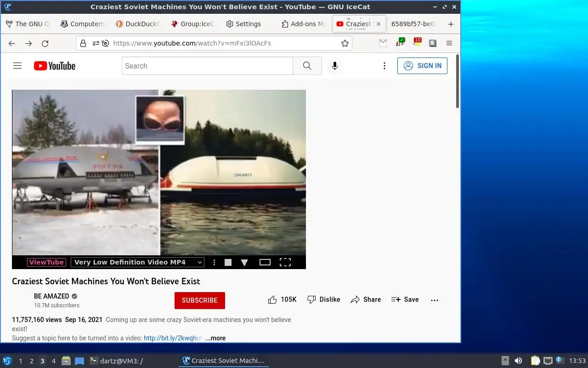Toggle ViewTube fullscreen bracket icon
Viewport: 588px width, 368px height.
pos(285,262)
